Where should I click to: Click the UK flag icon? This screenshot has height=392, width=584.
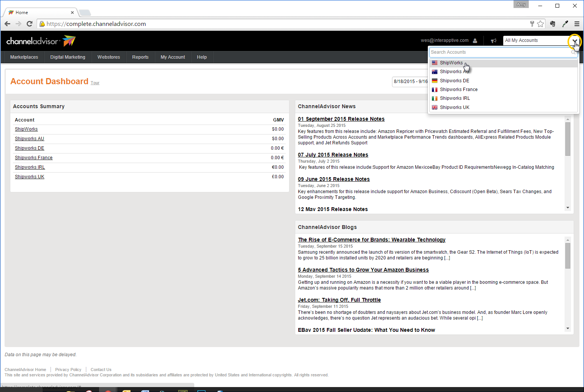(x=435, y=107)
